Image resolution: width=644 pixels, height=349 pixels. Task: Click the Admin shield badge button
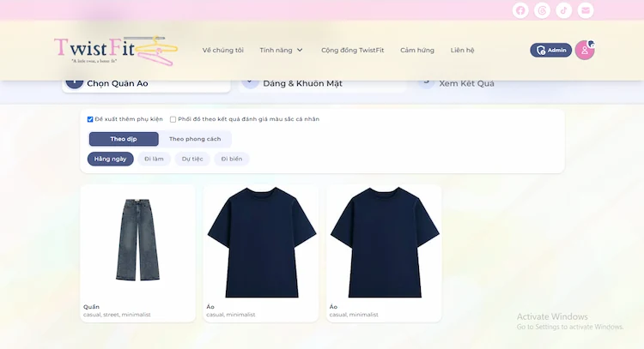pos(550,50)
